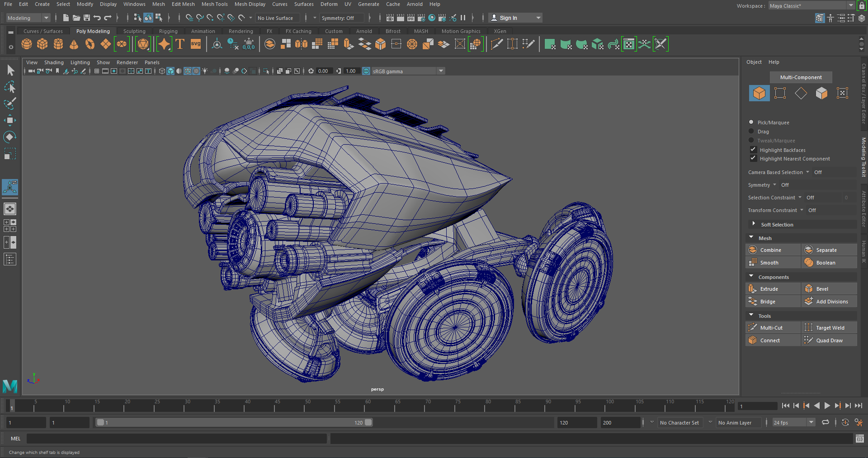Image resolution: width=868 pixels, height=458 pixels.
Task: Click the Extrude button
Action: [x=769, y=289]
